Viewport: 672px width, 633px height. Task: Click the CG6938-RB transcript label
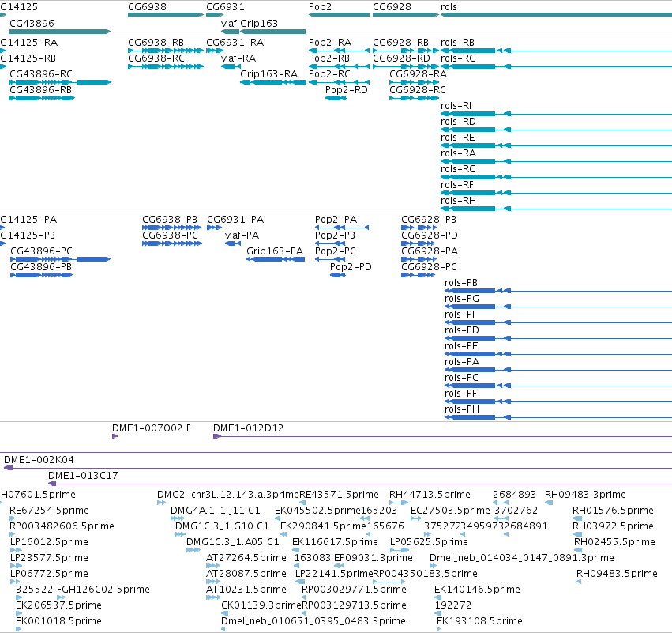pos(156,43)
